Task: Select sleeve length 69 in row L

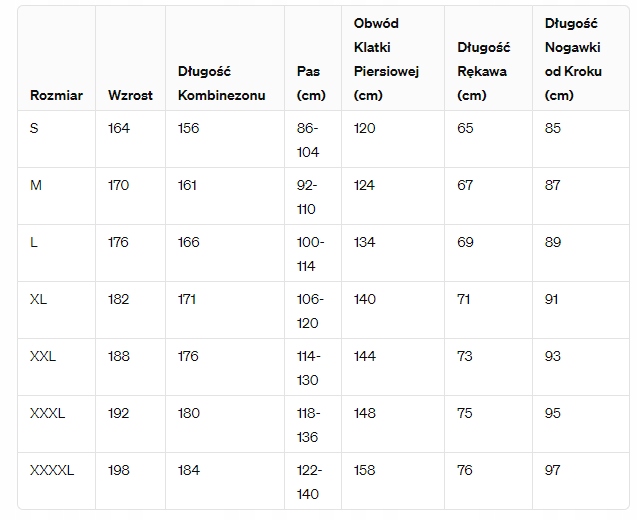Action: 465,242
